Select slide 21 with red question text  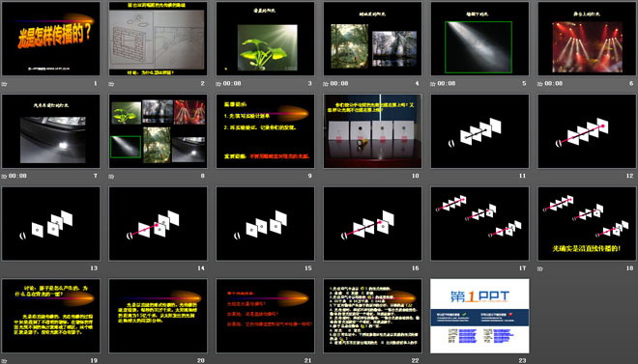click(x=265, y=316)
